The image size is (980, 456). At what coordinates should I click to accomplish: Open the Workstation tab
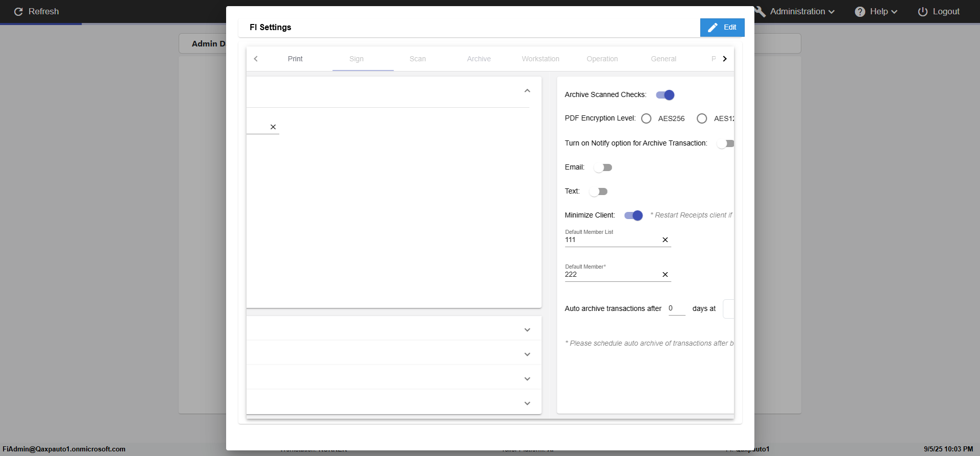point(540,59)
